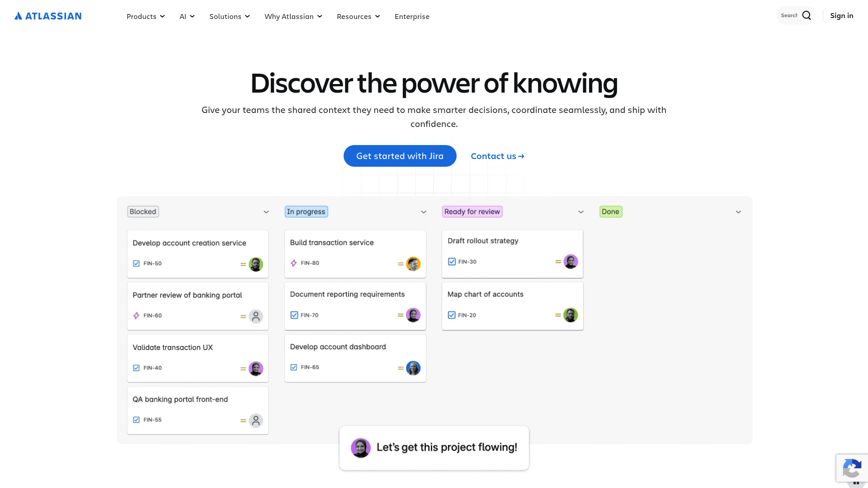Expand the Done column chevron
The width and height of the screenshot is (868, 488).
[x=738, y=212]
